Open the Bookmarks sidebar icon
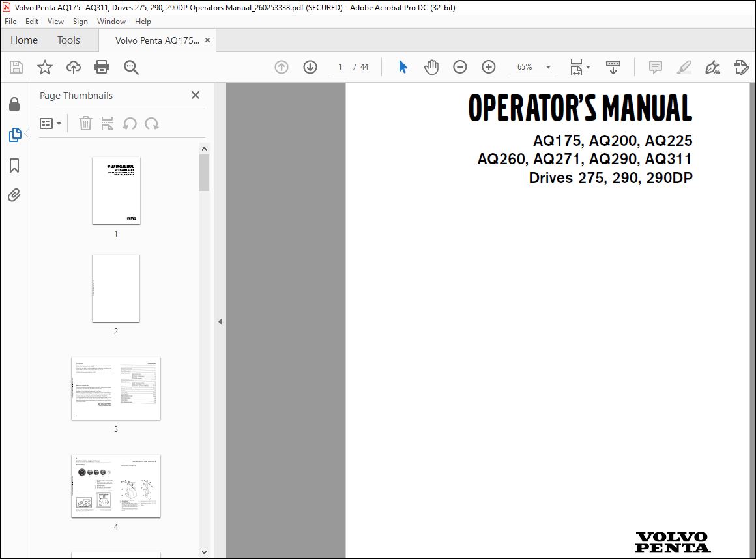The image size is (756, 559). coord(14,165)
